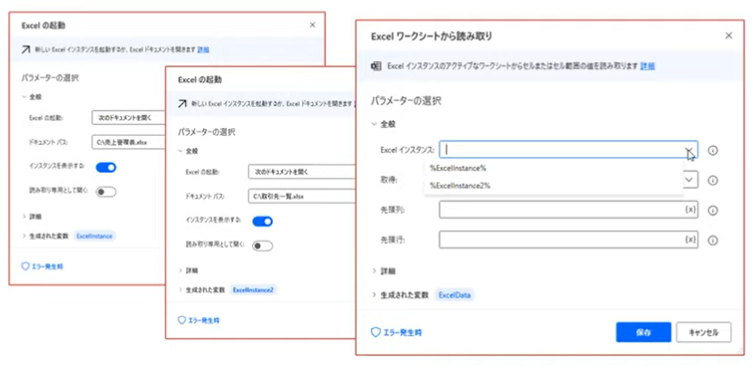The width and height of the screenshot is (754, 368).
Task: Click ドキュメント パス field with 取引先一覧.xlsx
Action: [302, 196]
